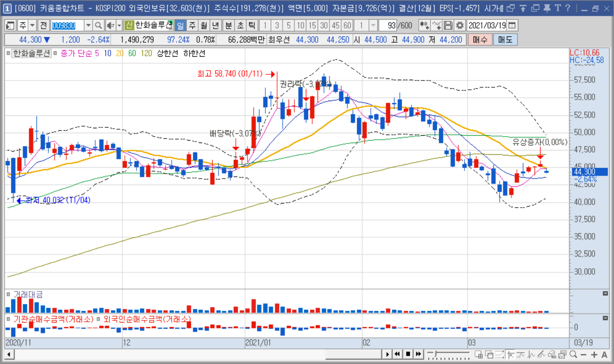Switch to the weekly 주 period tab
Viewport: 614px width, 364px height.
(x=192, y=26)
